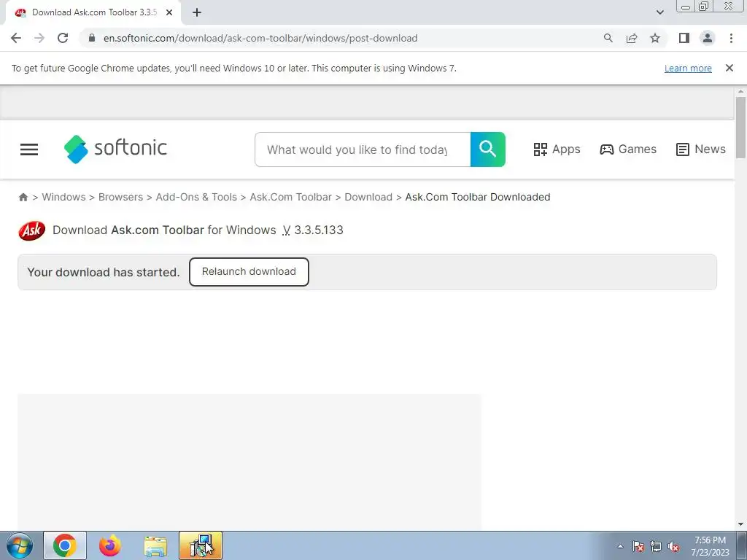Go to the Download breadcrumb
The image size is (747, 560).
pos(368,197)
